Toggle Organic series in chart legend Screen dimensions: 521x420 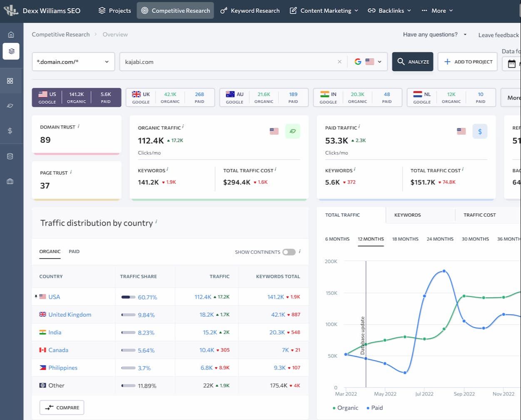coord(345,408)
